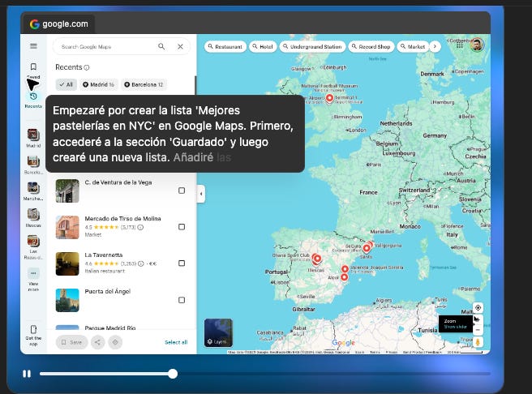Click the red pin near Barcelona
Screen dimensions: 532x394
[x=367, y=248]
